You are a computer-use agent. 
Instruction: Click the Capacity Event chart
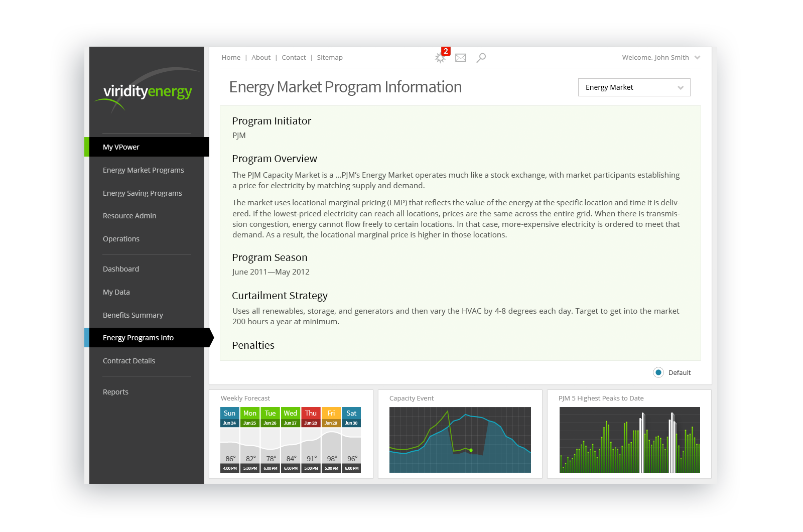click(x=460, y=440)
